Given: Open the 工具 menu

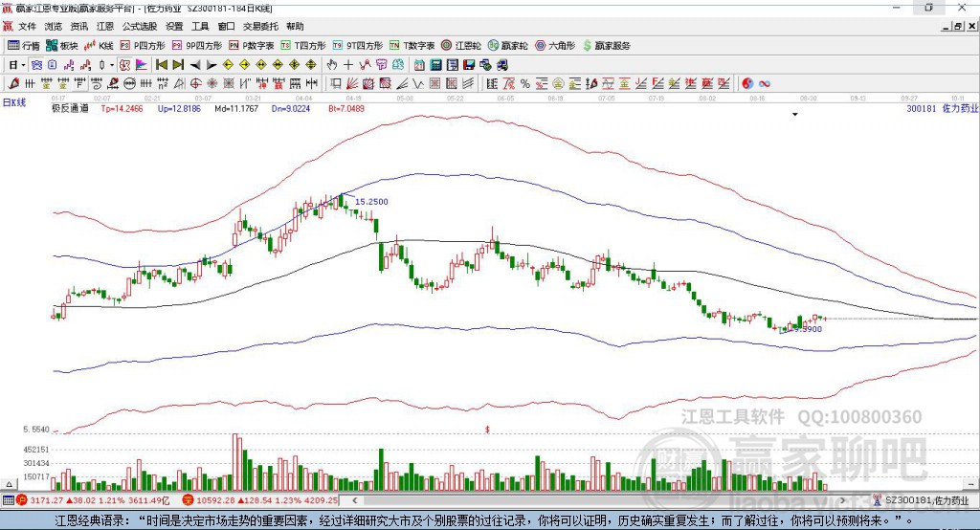Looking at the screenshot, I should (x=200, y=26).
